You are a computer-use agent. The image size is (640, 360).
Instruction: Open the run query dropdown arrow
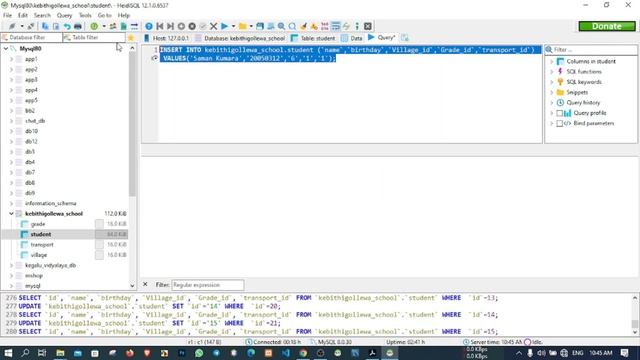coord(233,26)
